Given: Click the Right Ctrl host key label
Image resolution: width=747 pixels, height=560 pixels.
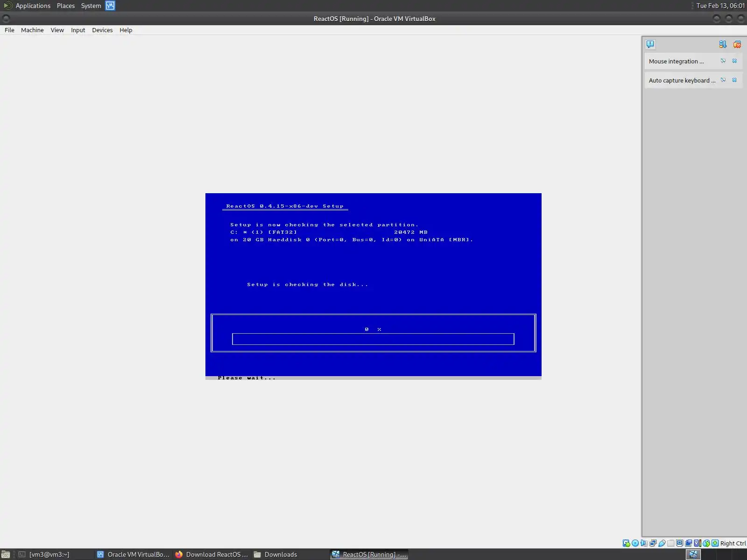Looking at the screenshot, I should coord(733,543).
